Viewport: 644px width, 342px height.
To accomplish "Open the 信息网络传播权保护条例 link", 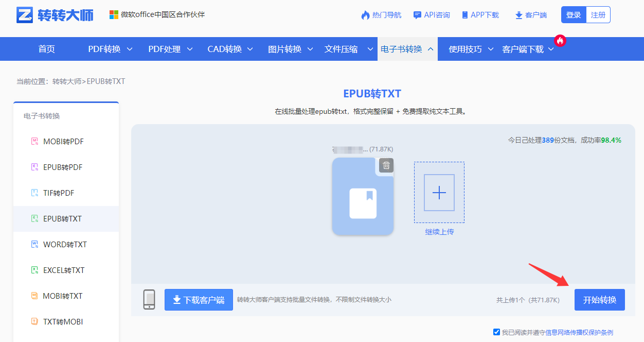I will tap(579, 332).
